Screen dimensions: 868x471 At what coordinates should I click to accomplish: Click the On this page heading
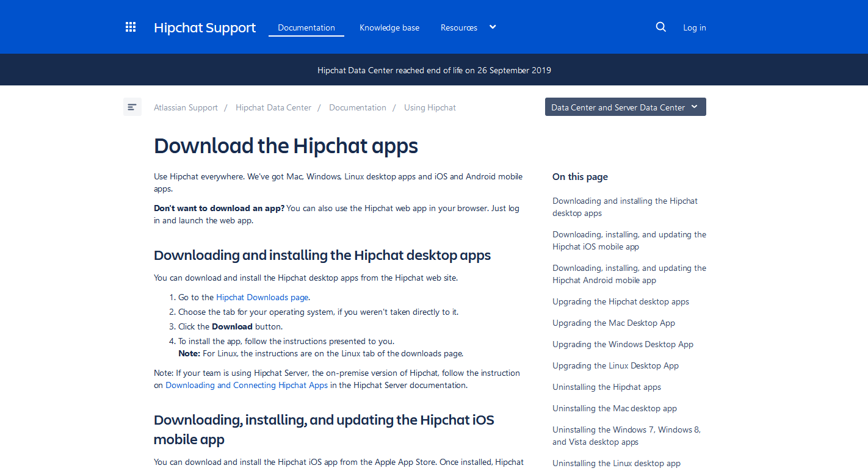coord(580,177)
